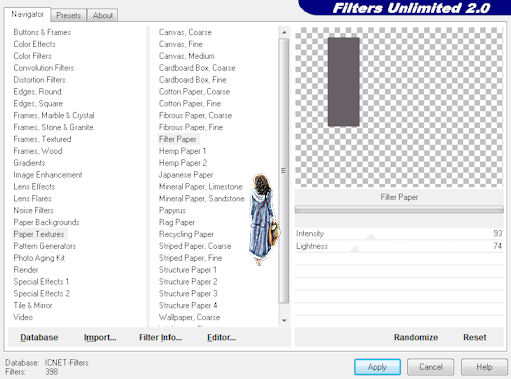Click the scrollbar down arrow in filter list
511x379 pixels.
click(x=284, y=321)
